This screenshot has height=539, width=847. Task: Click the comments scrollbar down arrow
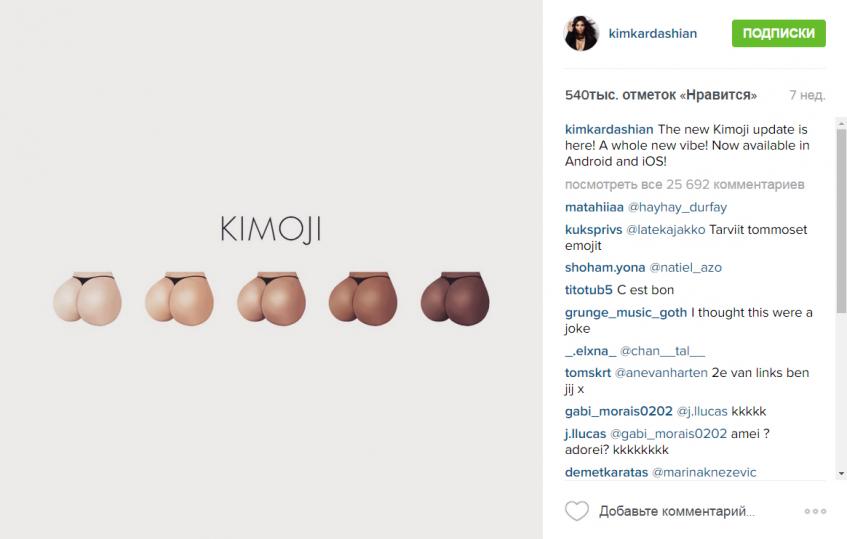coord(841,474)
